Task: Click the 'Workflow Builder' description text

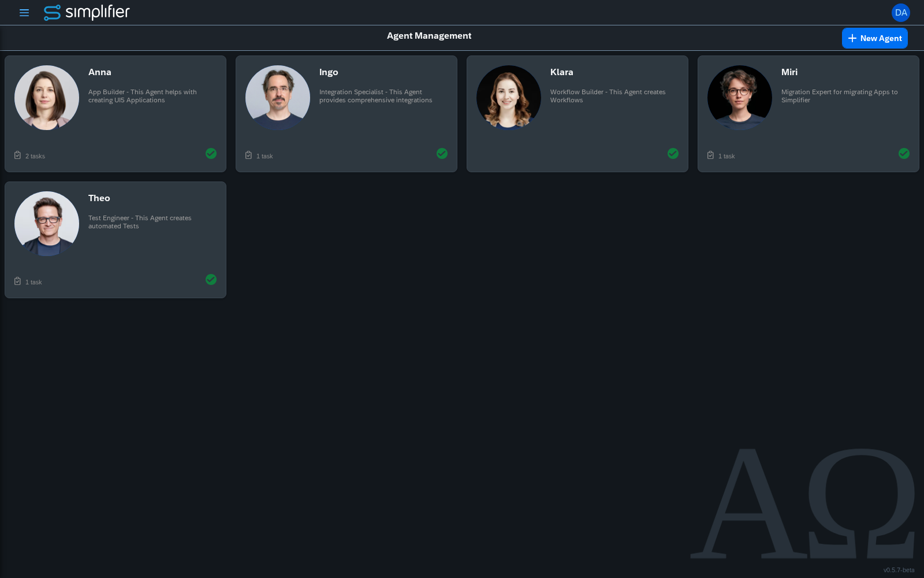Action: (x=608, y=96)
